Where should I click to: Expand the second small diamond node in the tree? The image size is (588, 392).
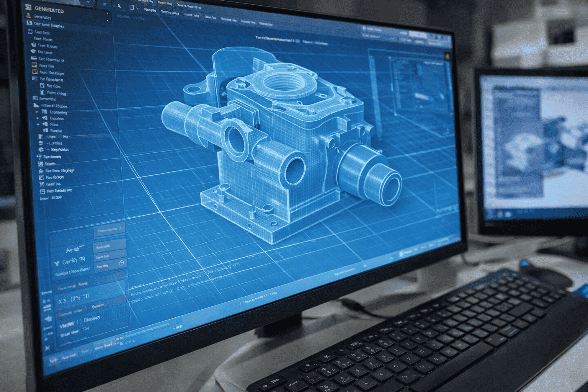click(38, 124)
